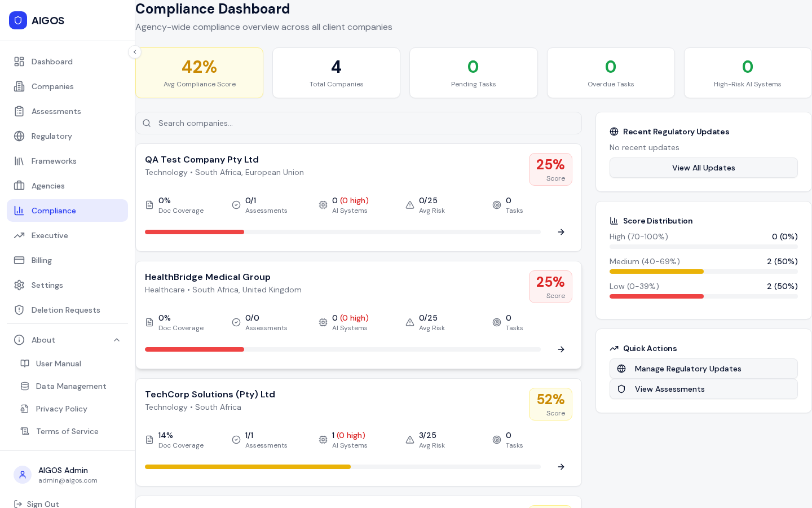The image size is (812, 508).
Task: Click HealthBridge Medical Group title
Action: click(208, 277)
